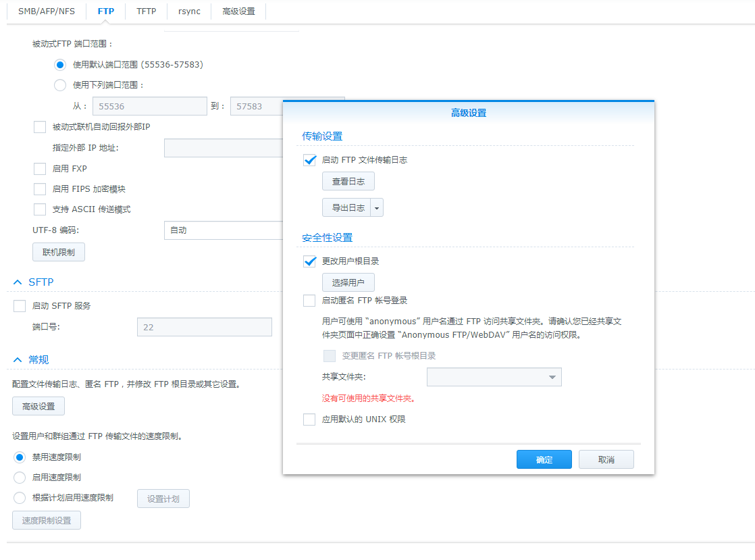Select 使用下列端口范围 radio option
This screenshot has width=755, height=560.
[60, 85]
